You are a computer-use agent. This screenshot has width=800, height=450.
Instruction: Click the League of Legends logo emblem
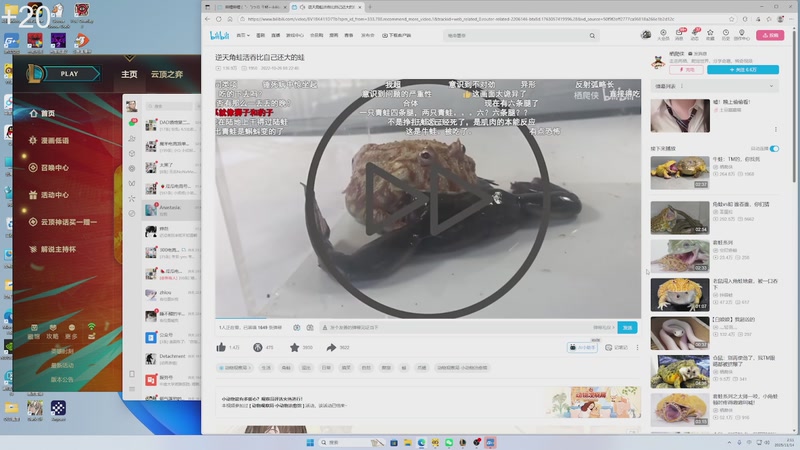35,74
